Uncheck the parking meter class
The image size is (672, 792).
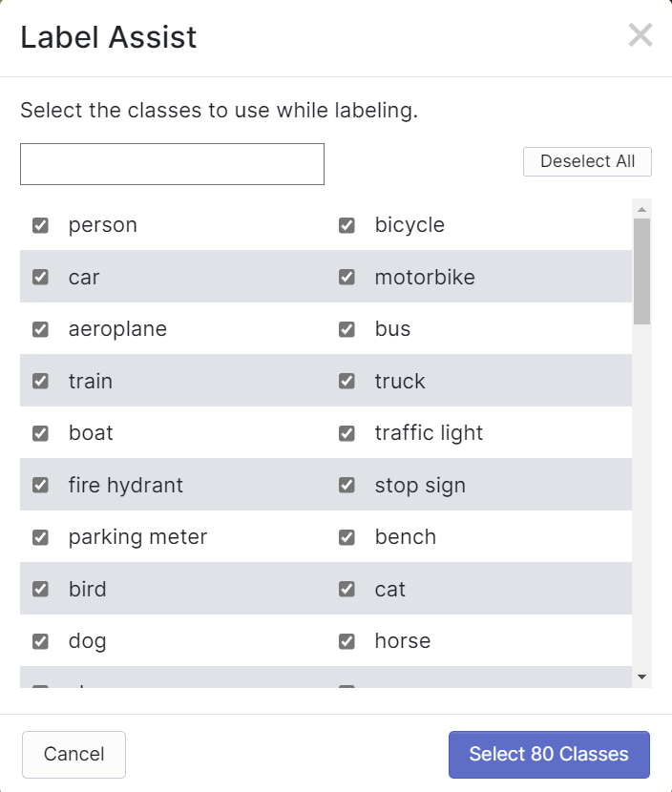coord(40,537)
